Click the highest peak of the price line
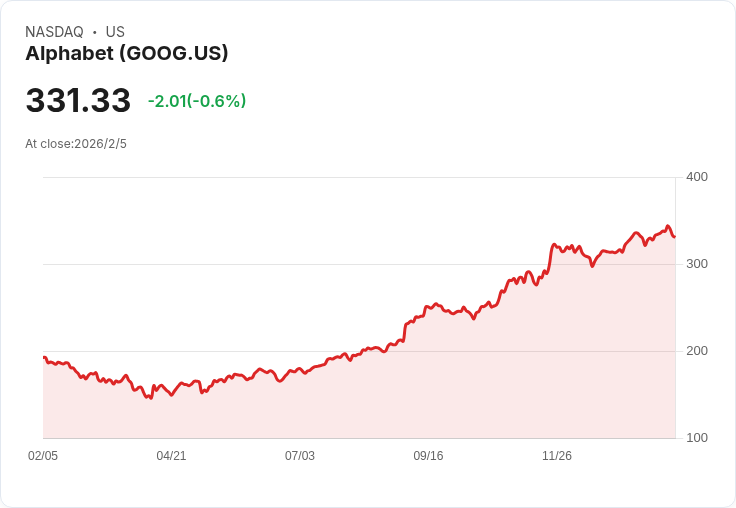This screenshot has height=508, width=736. [x=667, y=227]
